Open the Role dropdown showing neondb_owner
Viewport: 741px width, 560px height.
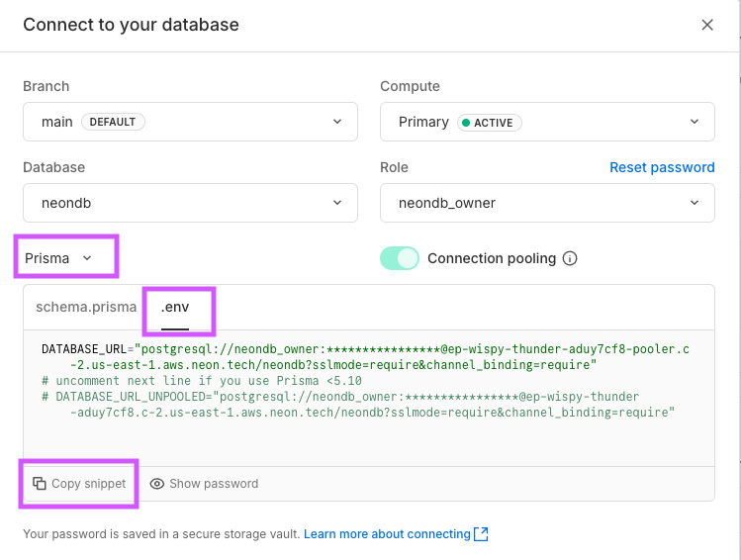click(547, 203)
